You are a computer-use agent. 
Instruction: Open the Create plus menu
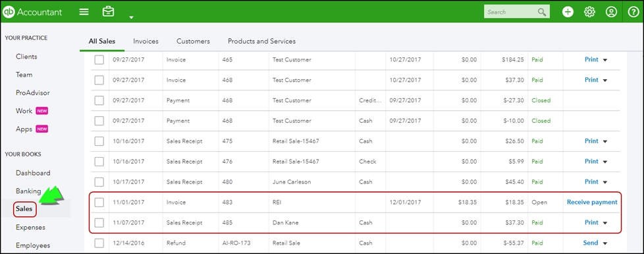[568, 12]
